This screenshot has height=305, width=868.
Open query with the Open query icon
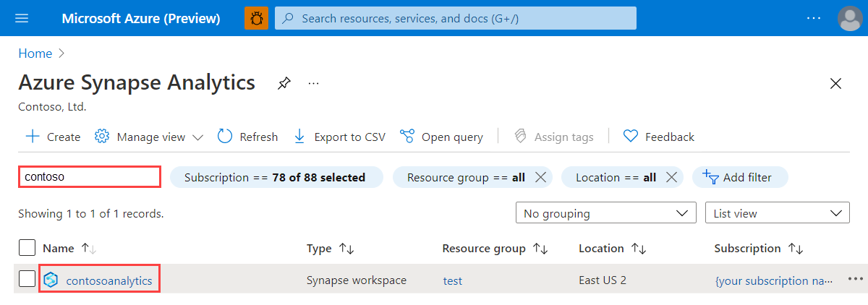pos(407,137)
